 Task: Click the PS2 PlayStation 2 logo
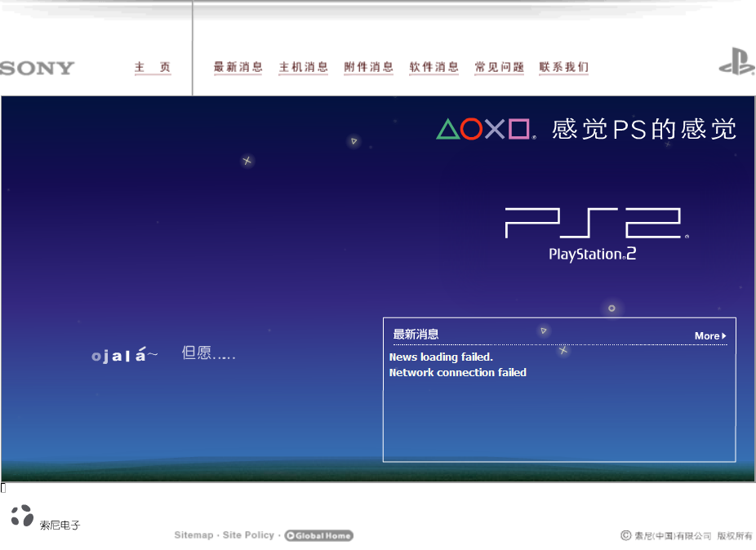[596, 234]
